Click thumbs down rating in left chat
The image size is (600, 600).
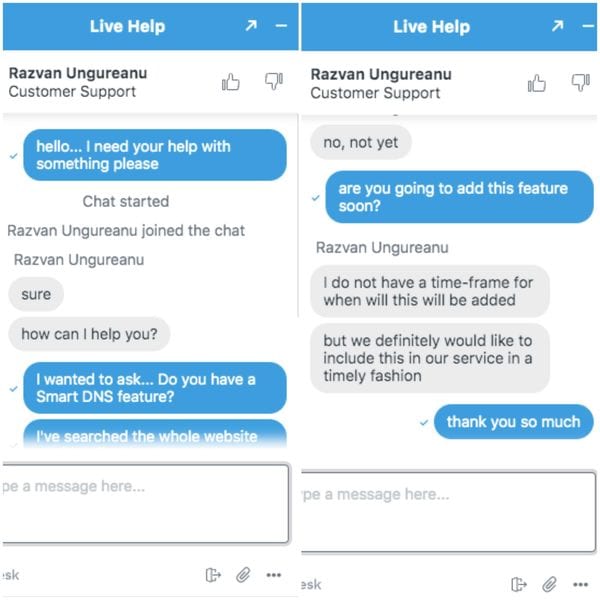(274, 81)
